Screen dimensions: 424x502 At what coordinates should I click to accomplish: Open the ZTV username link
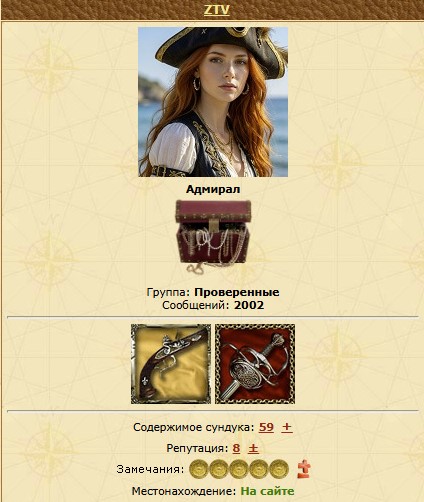click(x=217, y=10)
